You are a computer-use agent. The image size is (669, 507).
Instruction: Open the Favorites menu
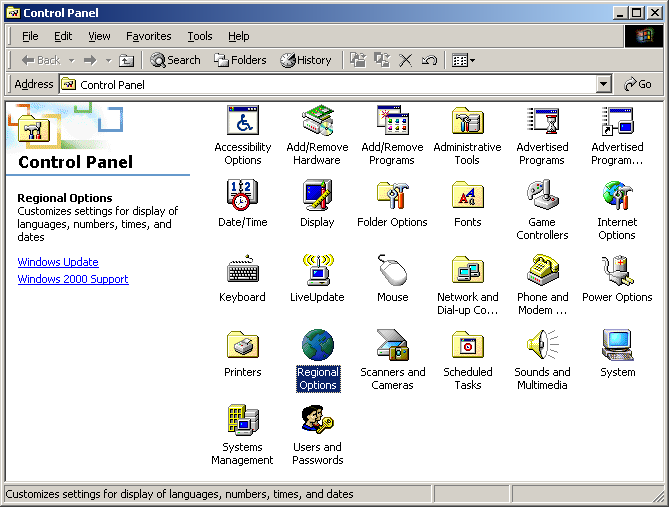pos(148,36)
